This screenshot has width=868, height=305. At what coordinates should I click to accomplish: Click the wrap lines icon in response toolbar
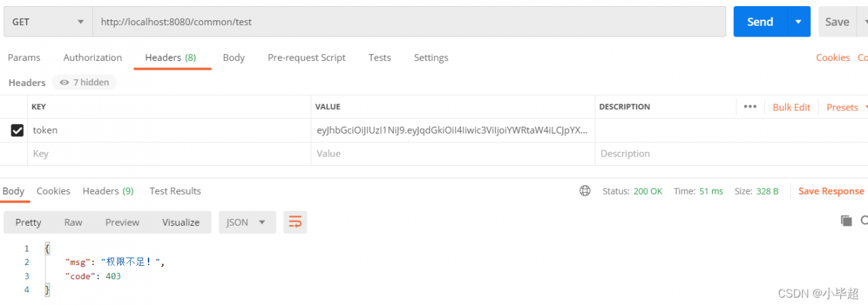click(x=295, y=222)
